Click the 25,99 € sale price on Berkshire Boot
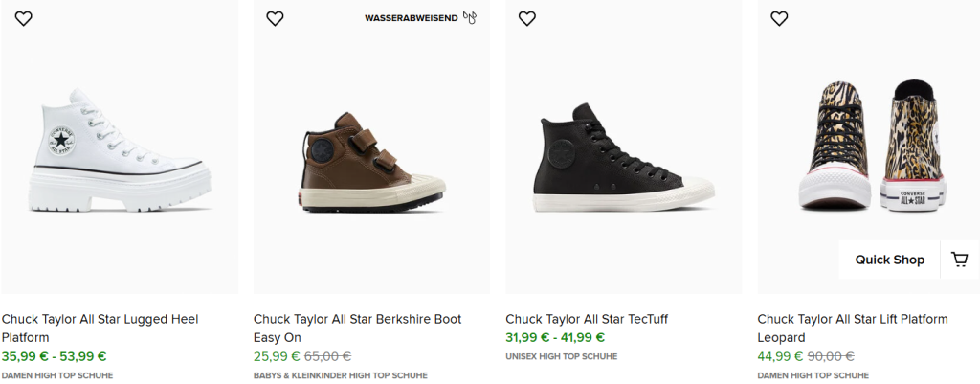This screenshot has height=384, width=980. coord(277,356)
